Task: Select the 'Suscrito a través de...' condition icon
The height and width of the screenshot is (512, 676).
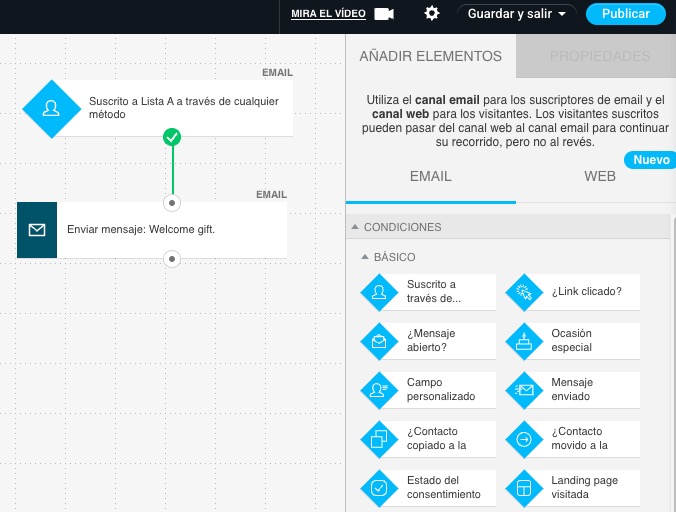Action: pos(379,292)
